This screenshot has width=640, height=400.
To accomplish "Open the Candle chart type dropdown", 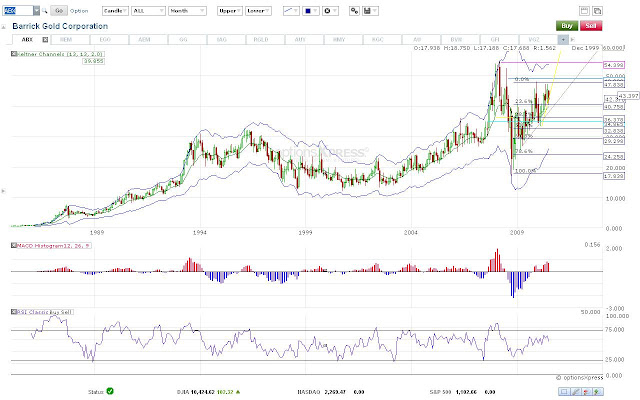I will [115, 11].
